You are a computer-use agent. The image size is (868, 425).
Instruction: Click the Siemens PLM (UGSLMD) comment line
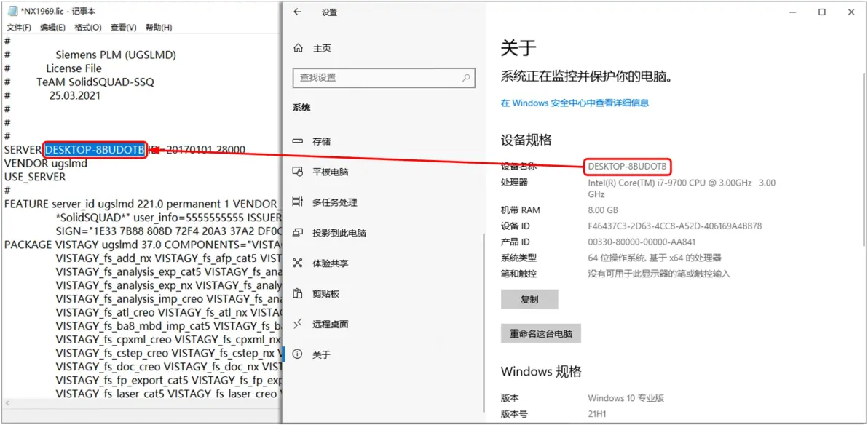click(x=116, y=55)
